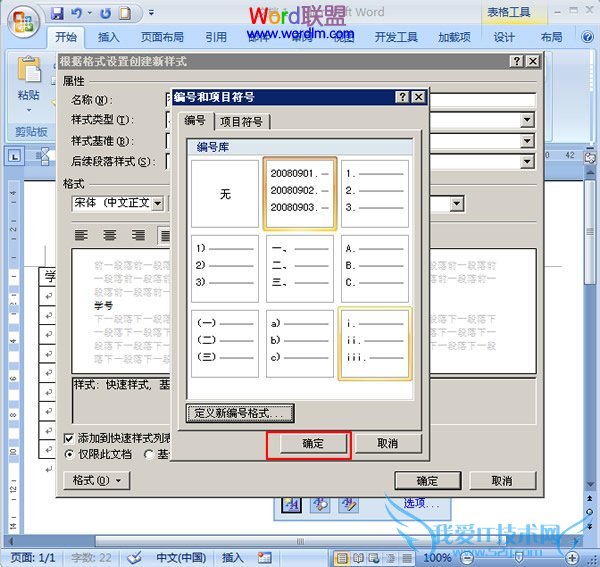Click horizontal scrollbar thumb
Viewport: 600px width, 567px height.
click(300, 541)
